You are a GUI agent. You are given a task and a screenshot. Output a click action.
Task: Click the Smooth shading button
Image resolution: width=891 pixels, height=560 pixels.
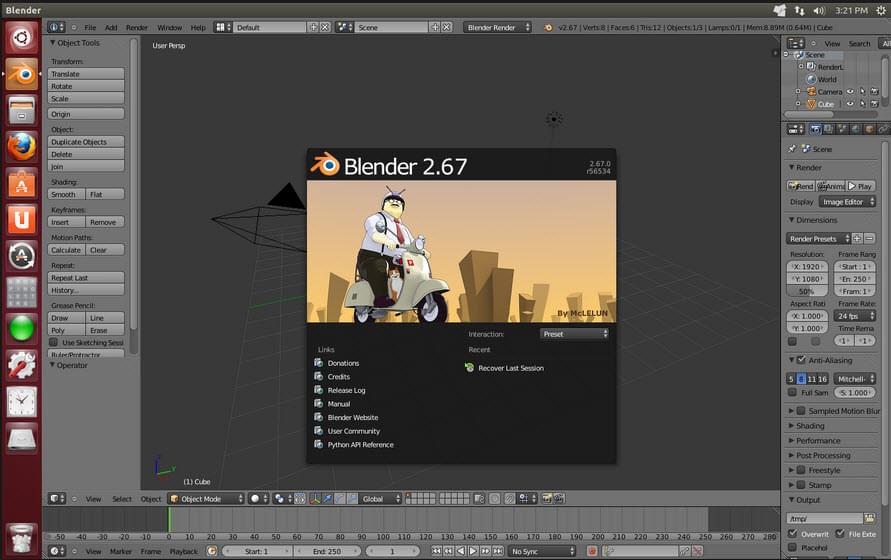[x=66, y=194]
